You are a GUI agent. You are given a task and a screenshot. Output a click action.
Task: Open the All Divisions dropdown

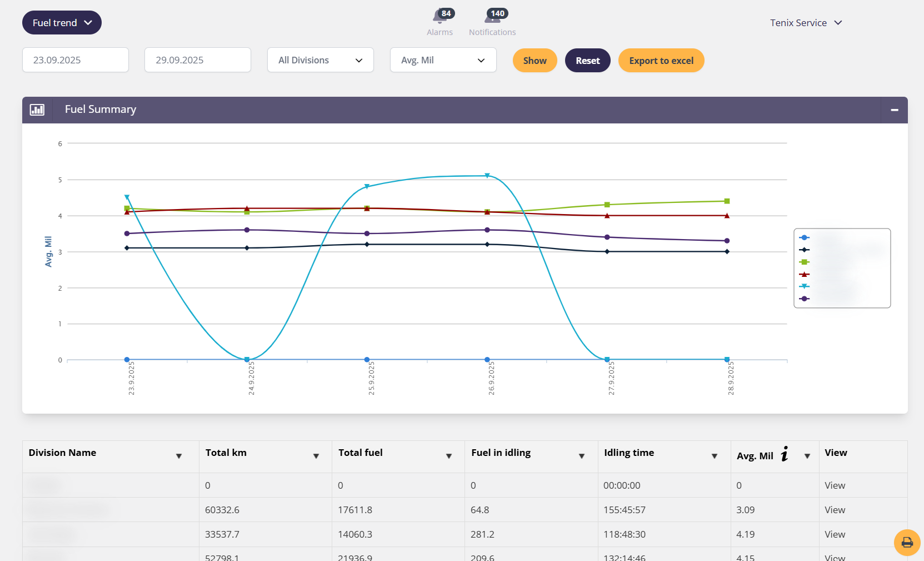320,60
